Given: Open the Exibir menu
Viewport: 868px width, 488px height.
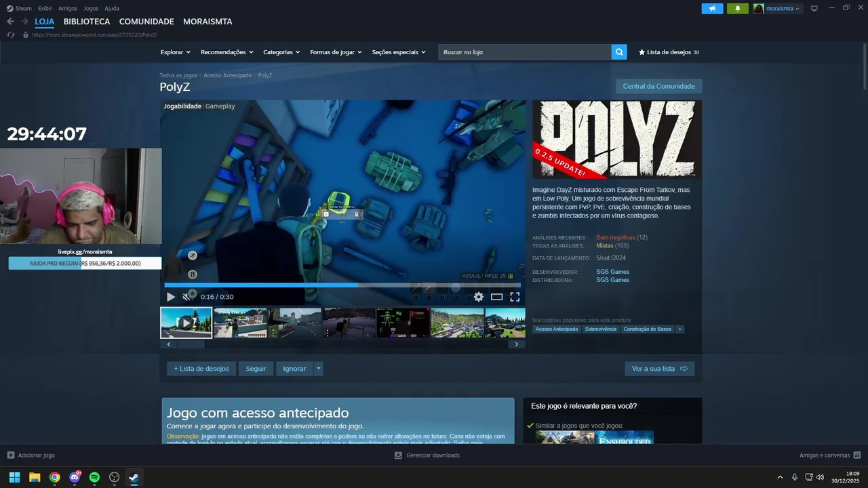Looking at the screenshot, I should 45,8.
